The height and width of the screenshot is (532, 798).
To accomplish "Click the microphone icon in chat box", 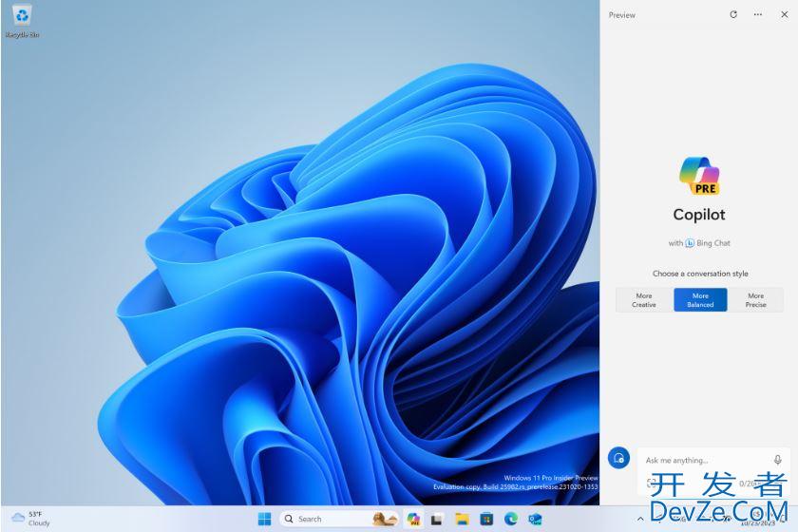I will click(x=777, y=460).
